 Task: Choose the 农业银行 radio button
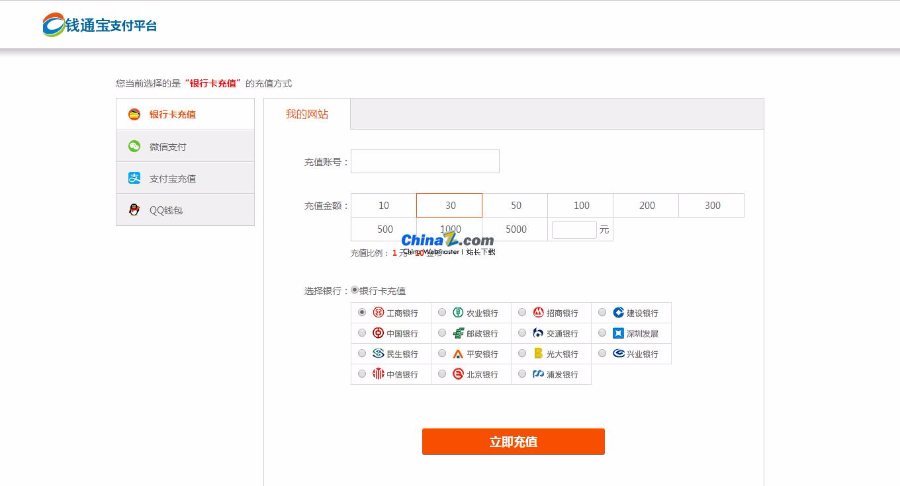442,312
